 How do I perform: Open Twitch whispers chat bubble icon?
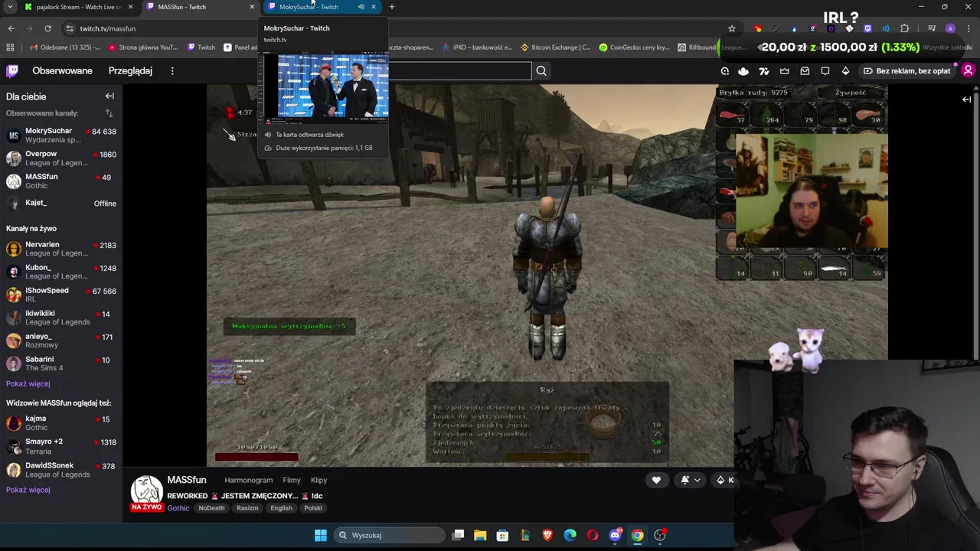tap(825, 71)
